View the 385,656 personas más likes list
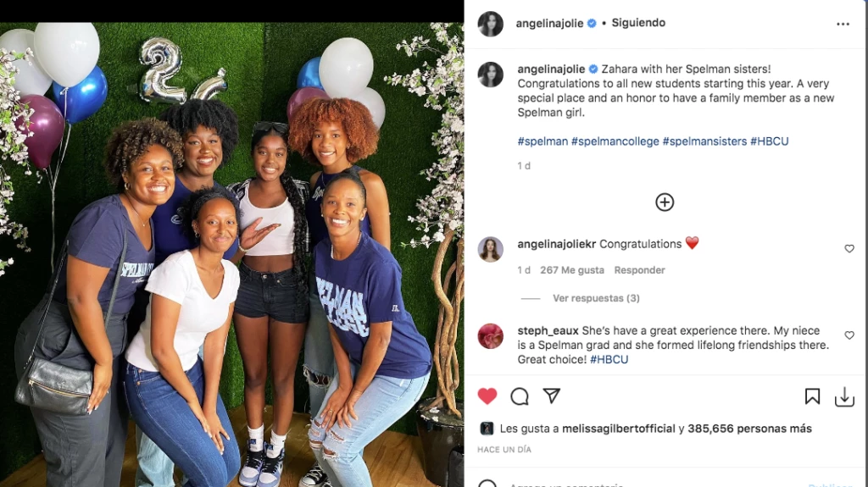Image resolution: width=868 pixels, height=487 pixels. (748, 429)
